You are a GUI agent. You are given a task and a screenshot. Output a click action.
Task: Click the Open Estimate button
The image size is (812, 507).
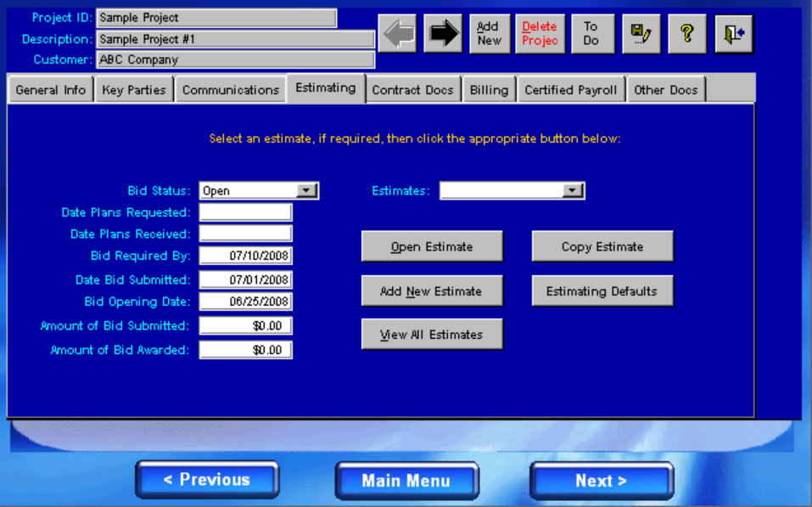tap(432, 246)
